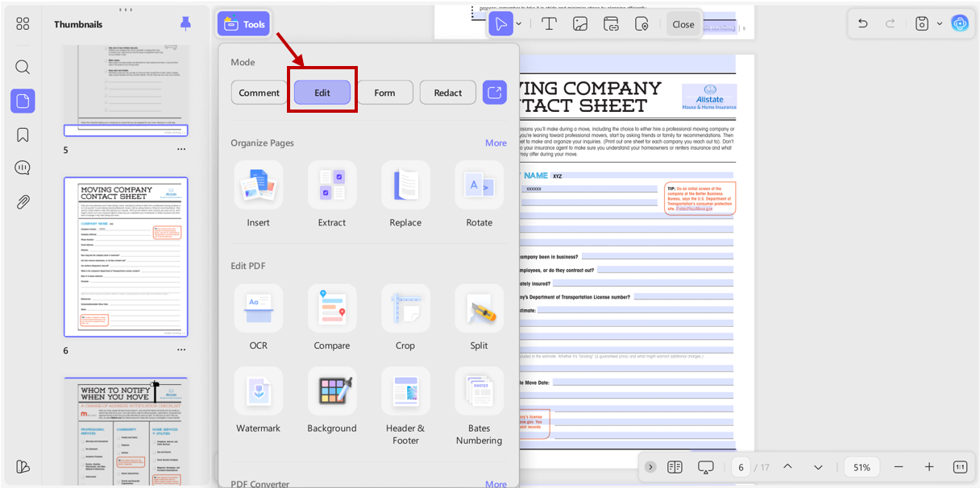Open the Split PDF tool
Viewport: 980px width, 488px height.
[x=479, y=318]
